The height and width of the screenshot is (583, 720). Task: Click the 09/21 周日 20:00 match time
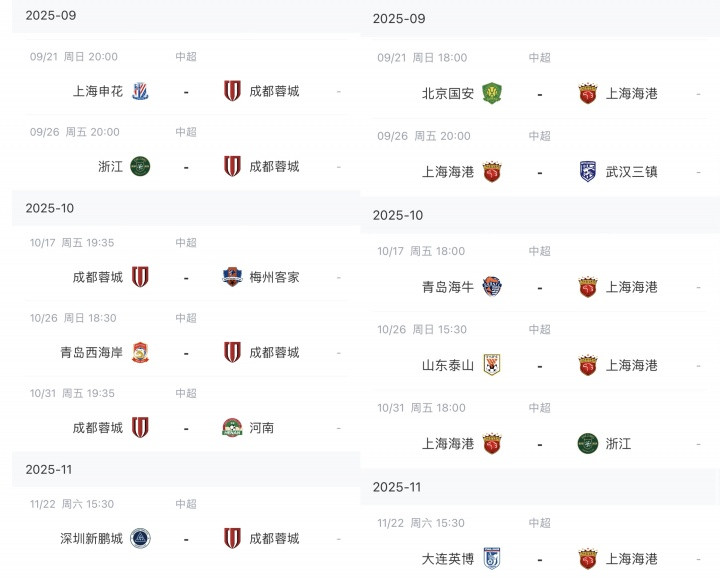pos(74,57)
